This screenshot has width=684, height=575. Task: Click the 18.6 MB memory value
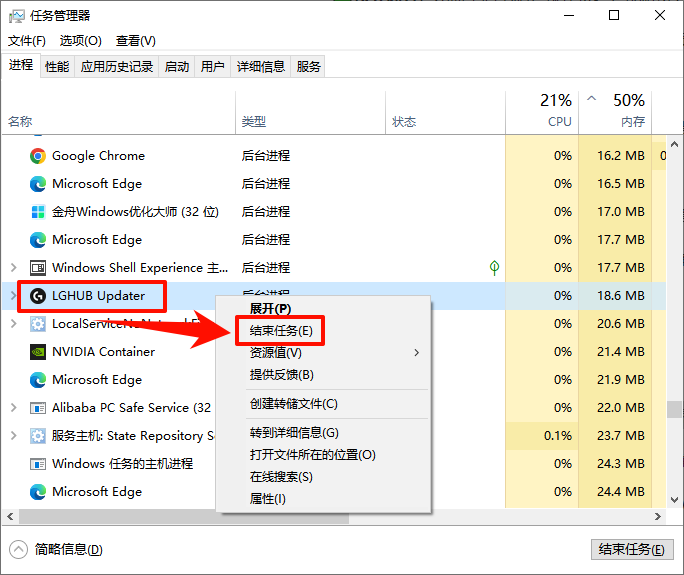click(621, 296)
